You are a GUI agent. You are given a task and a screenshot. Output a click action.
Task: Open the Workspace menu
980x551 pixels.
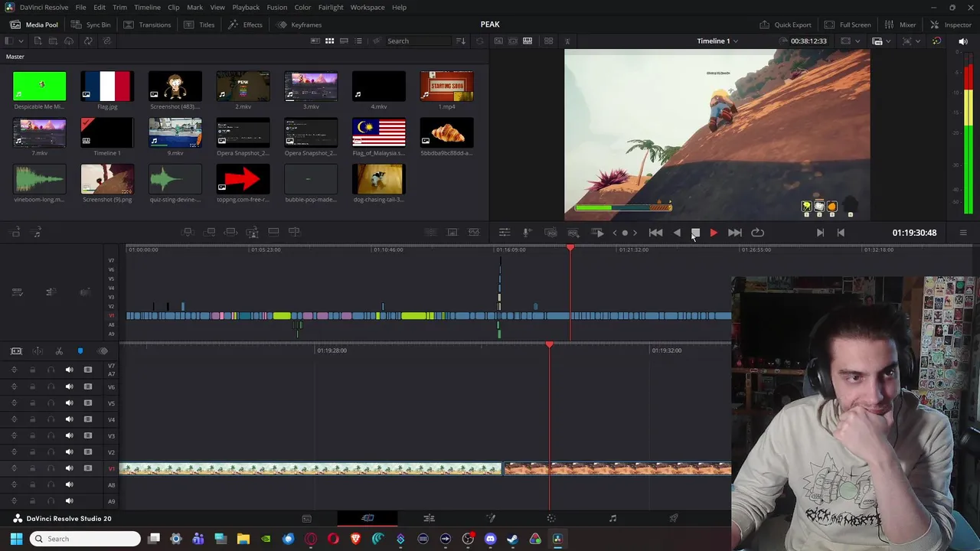367,7
